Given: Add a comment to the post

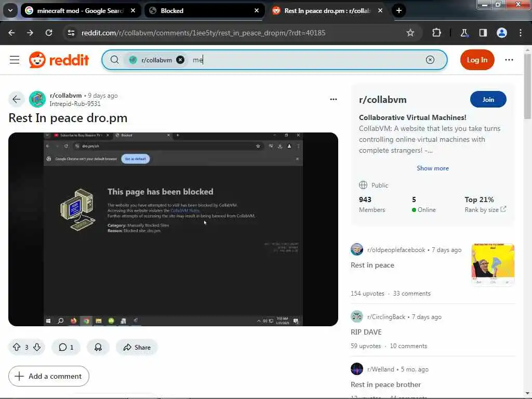Looking at the screenshot, I should click(x=49, y=376).
